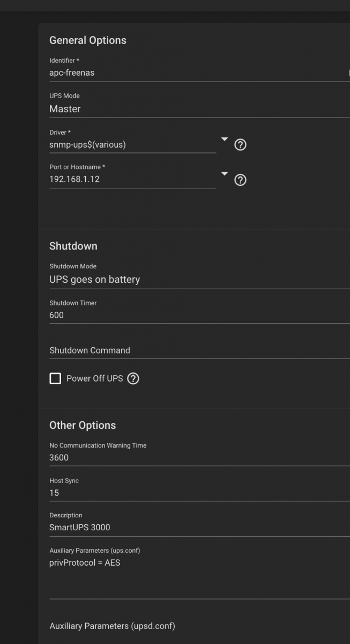
Task: Expand the Driver dropdown arrow
Action: click(225, 139)
